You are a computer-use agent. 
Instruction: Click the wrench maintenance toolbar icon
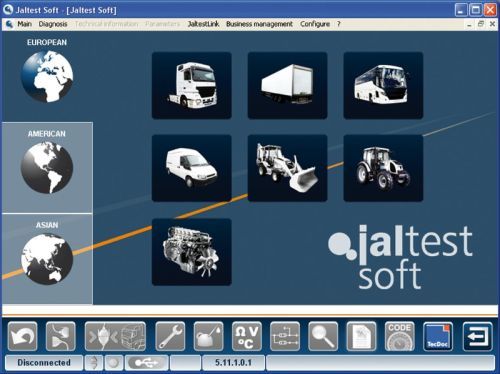170,336
